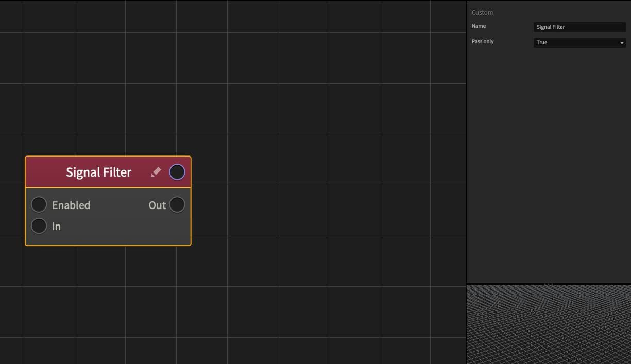631x364 pixels.
Task: Click the Name property label
Action: pos(479,26)
